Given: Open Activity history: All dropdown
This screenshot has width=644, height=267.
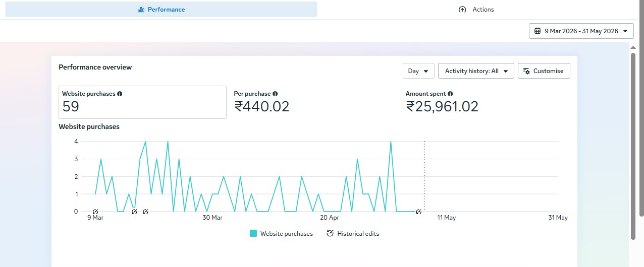Looking at the screenshot, I should point(476,71).
